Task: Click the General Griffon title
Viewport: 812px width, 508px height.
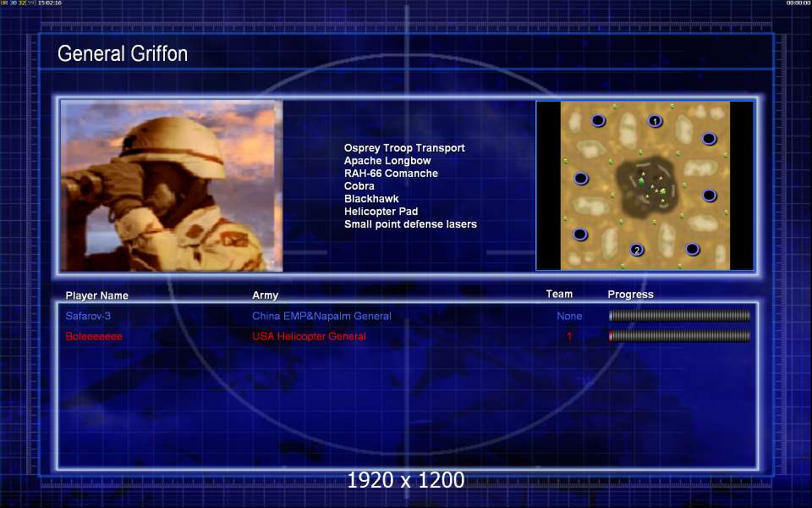Action: [x=123, y=53]
